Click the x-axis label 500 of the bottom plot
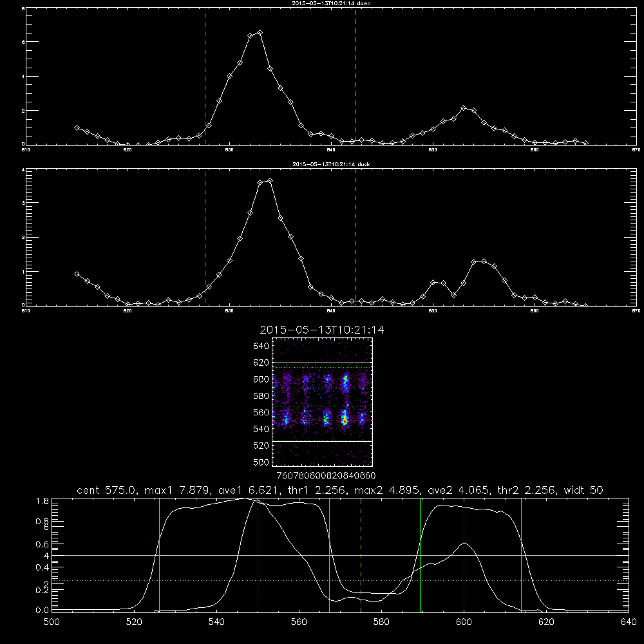The image size is (644, 644). click(52, 622)
